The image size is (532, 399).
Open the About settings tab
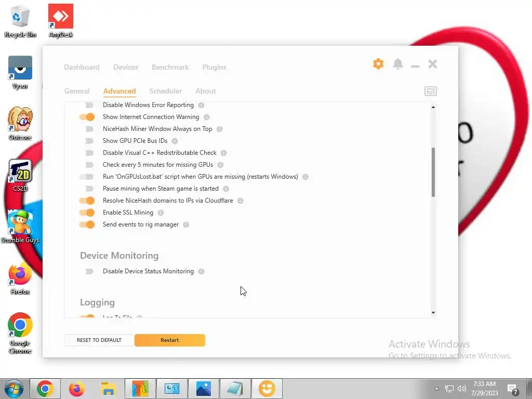206,91
